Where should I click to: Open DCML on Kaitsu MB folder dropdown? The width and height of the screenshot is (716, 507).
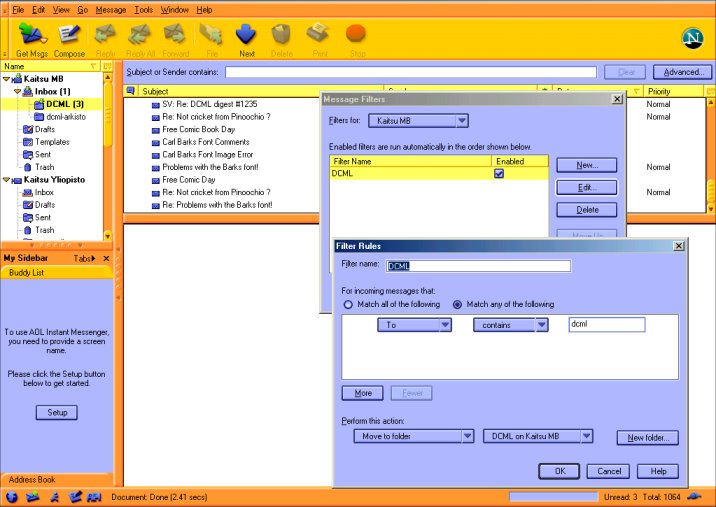[538, 436]
